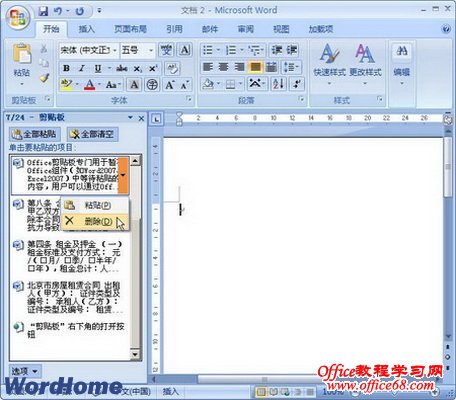Viewport: 456px width, 400px height.
Task: Close the clipboard task pane
Action: (141, 118)
